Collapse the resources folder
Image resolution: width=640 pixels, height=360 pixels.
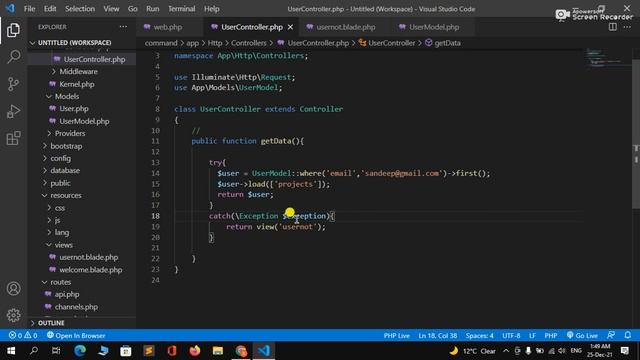tap(66, 195)
